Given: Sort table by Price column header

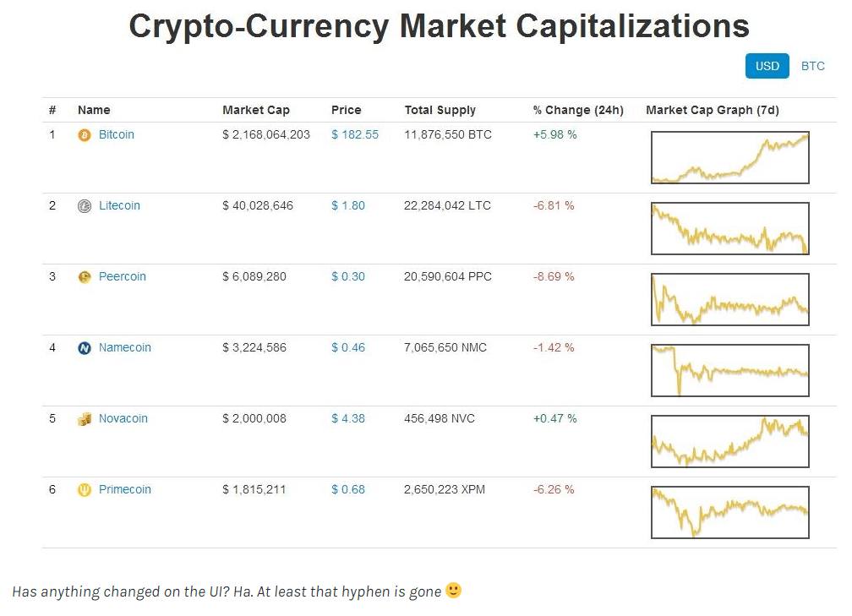Looking at the screenshot, I should [x=346, y=110].
